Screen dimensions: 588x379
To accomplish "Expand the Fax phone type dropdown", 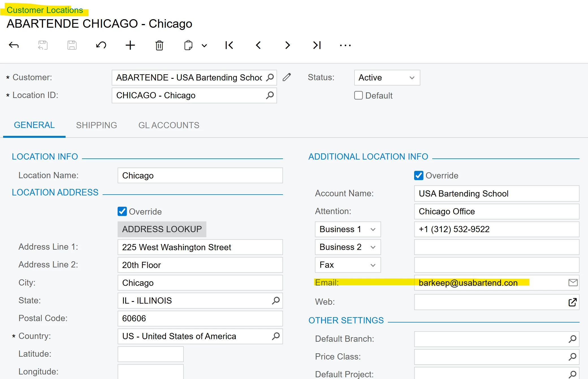I will click(x=348, y=265).
